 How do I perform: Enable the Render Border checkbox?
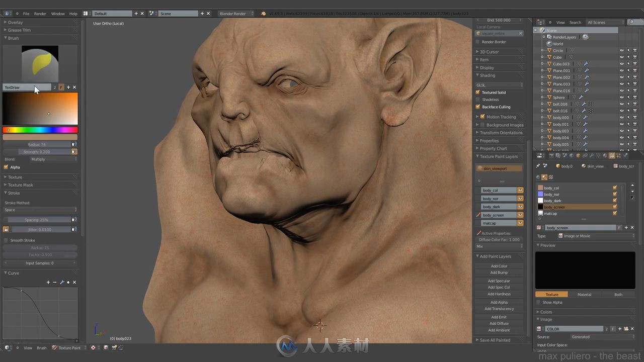(478, 42)
